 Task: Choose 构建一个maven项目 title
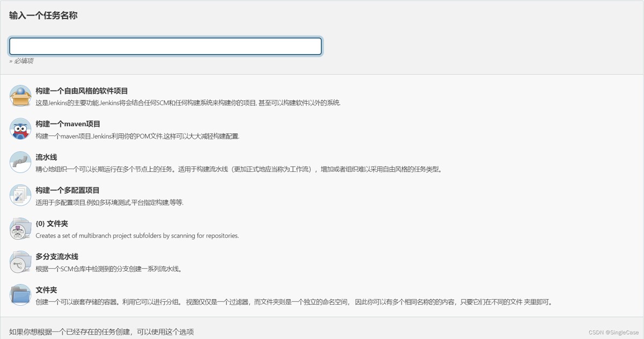click(68, 124)
